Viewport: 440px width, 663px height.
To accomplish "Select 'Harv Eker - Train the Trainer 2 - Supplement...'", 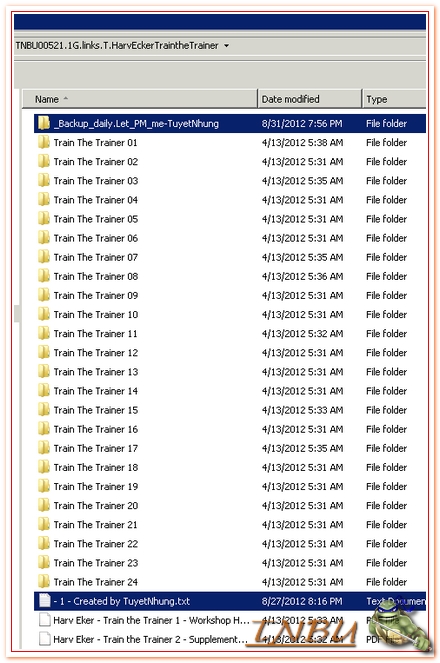I will [x=150, y=639].
